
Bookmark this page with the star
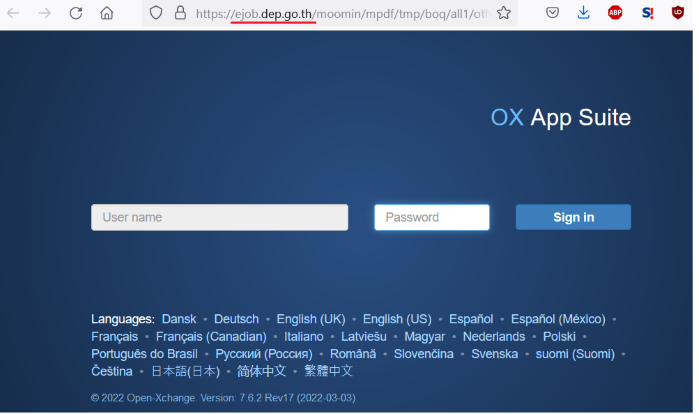coord(504,13)
